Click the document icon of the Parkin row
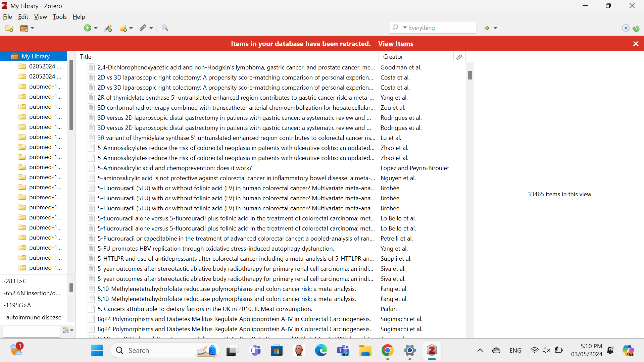The height and width of the screenshot is (362, 644). point(91,309)
